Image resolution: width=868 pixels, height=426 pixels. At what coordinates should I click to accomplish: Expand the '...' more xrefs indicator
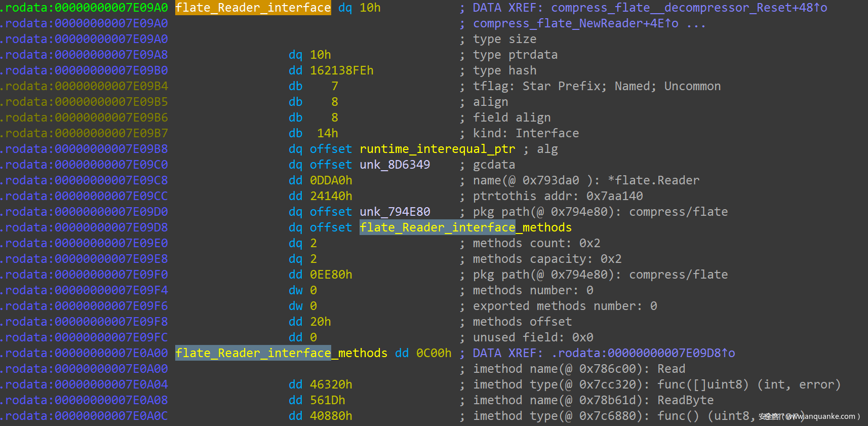[696, 23]
